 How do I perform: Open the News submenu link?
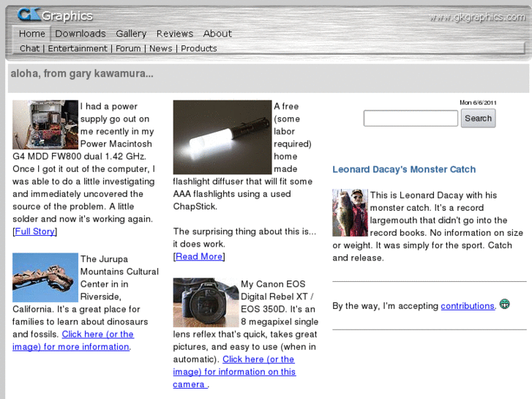[x=161, y=48]
